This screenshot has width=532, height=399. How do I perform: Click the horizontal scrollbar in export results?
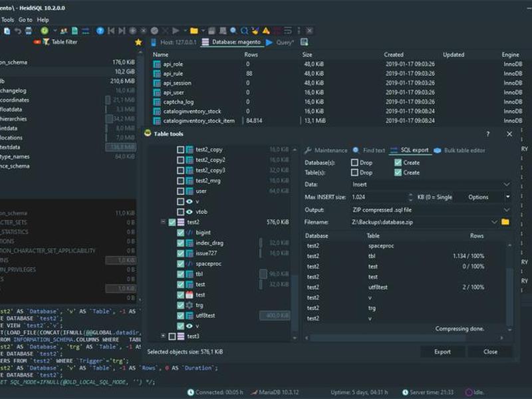tap(388, 338)
